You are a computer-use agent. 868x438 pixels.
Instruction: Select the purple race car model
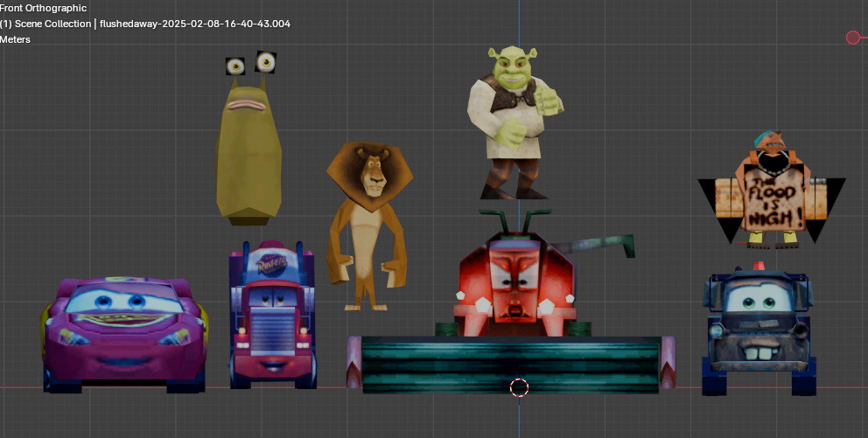coord(124,333)
